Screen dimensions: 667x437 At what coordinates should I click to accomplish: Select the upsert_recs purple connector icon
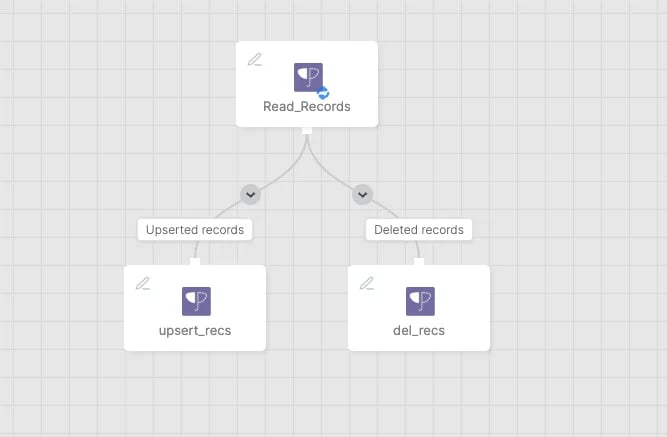(x=196, y=301)
